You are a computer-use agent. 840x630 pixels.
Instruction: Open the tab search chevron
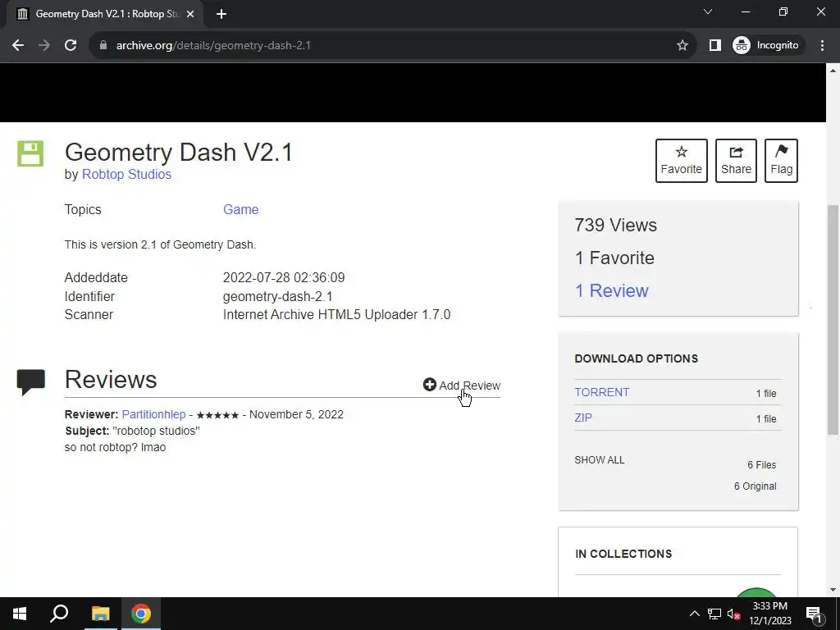pos(708,11)
